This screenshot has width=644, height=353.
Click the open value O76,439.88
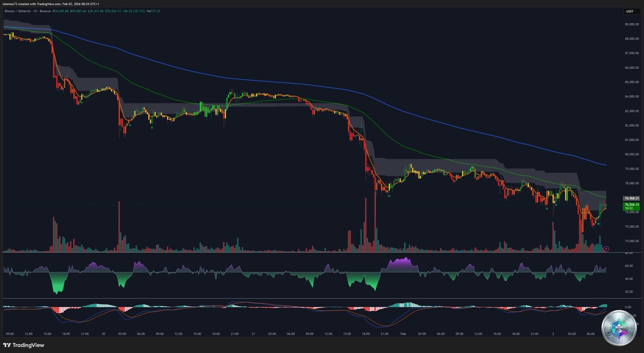click(x=60, y=11)
